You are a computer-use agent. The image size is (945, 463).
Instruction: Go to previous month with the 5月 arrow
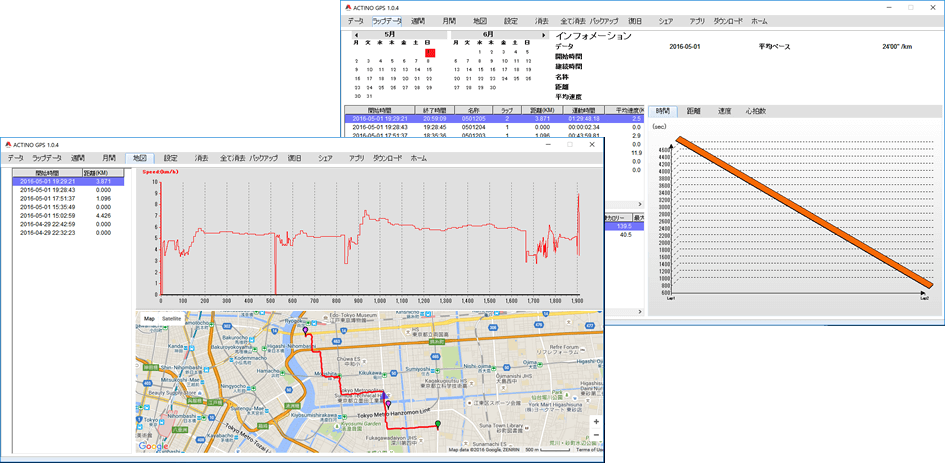coord(355,35)
